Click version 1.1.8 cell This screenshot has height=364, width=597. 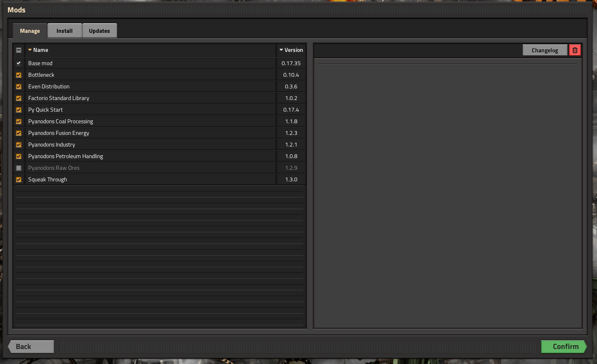tap(291, 122)
